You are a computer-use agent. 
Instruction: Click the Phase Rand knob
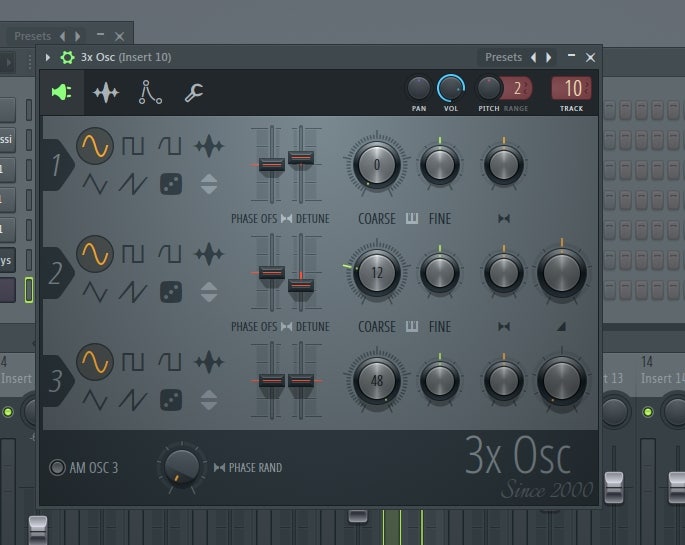(182, 467)
